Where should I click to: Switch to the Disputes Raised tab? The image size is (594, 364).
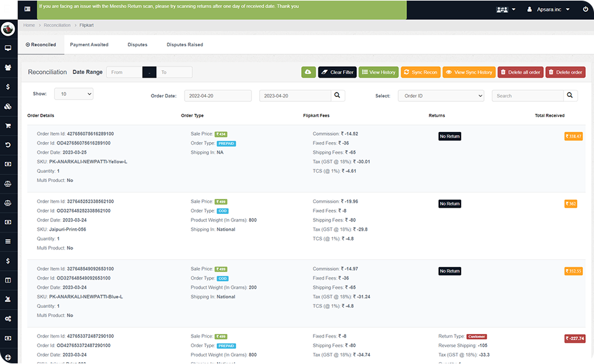click(x=185, y=44)
